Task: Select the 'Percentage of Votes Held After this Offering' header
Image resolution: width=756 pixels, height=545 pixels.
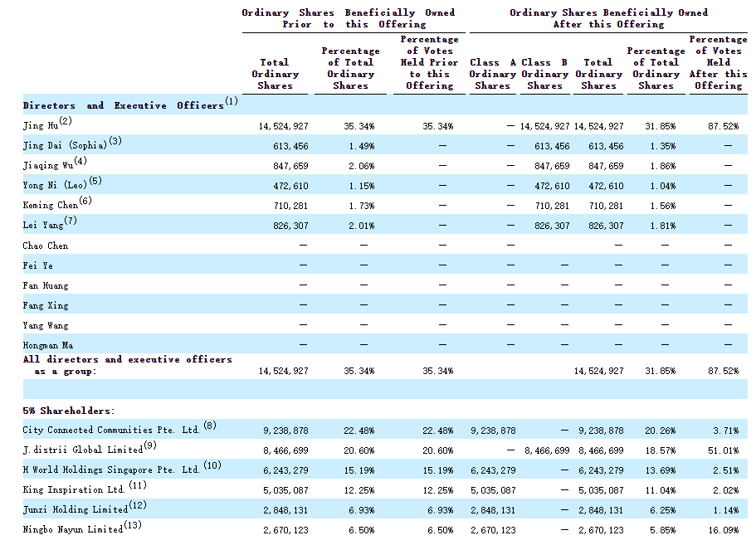Action: (719, 63)
